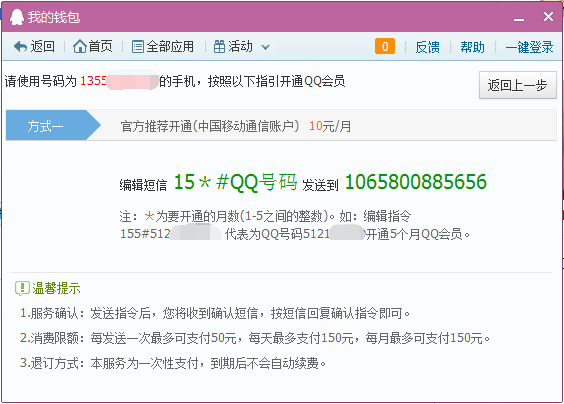Click the 返回上一步 button

click(518, 85)
